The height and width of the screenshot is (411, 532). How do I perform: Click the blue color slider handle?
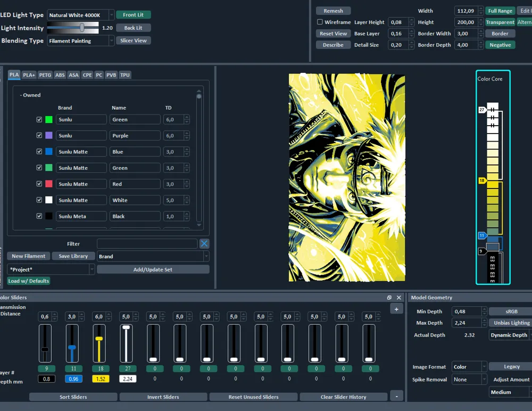click(72, 348)
